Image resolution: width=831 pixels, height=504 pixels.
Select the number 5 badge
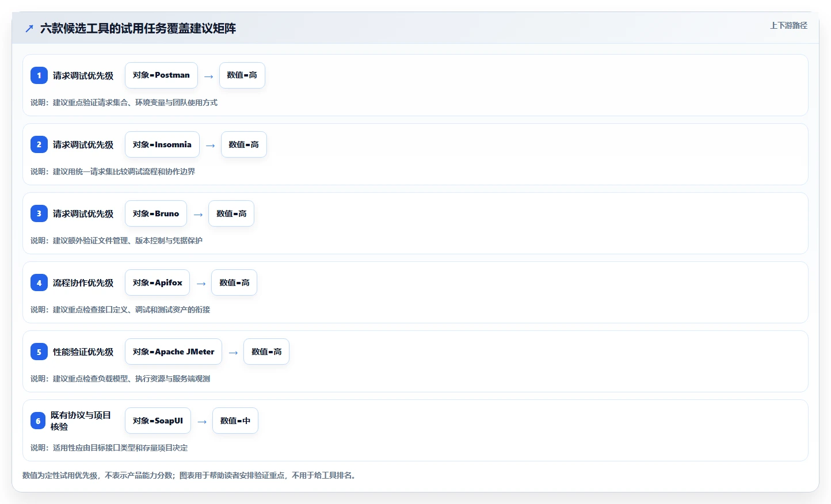(x=39, y=352)
